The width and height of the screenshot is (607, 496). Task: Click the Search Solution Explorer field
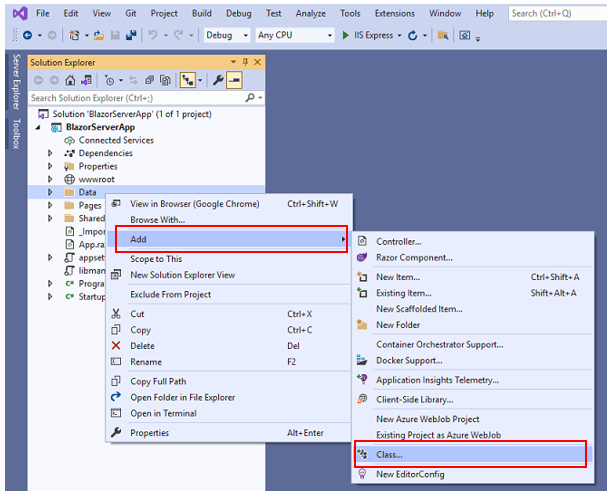pos(137,98)
